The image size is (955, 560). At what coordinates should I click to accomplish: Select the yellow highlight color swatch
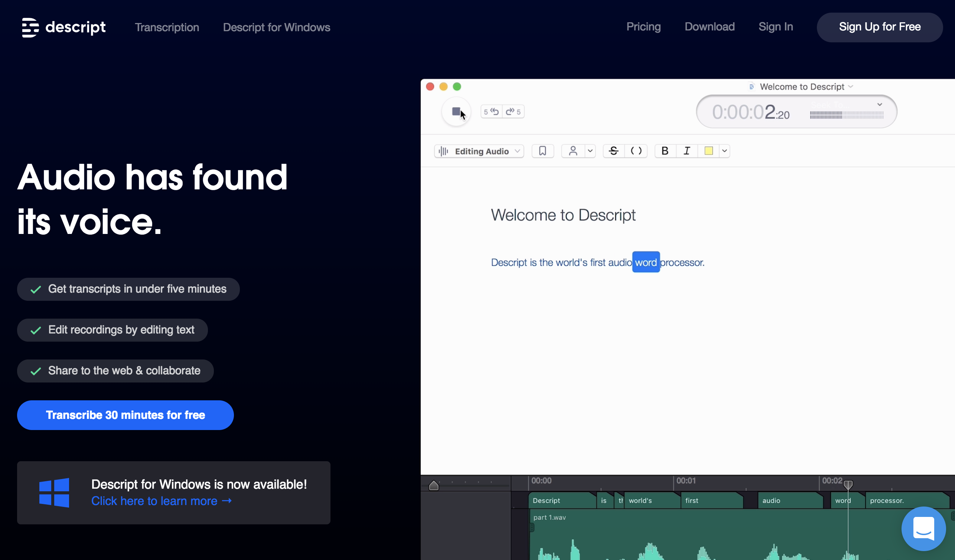(x=708, y=151)
